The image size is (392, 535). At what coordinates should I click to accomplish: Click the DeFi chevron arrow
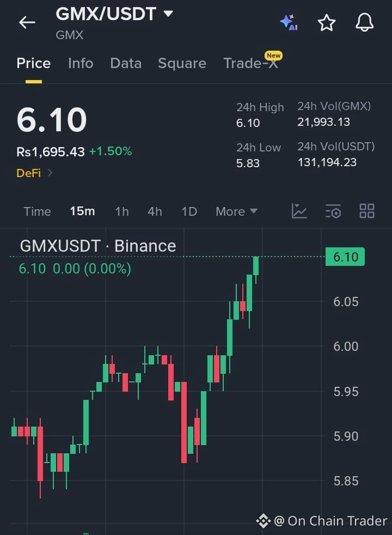click(50, 173)
